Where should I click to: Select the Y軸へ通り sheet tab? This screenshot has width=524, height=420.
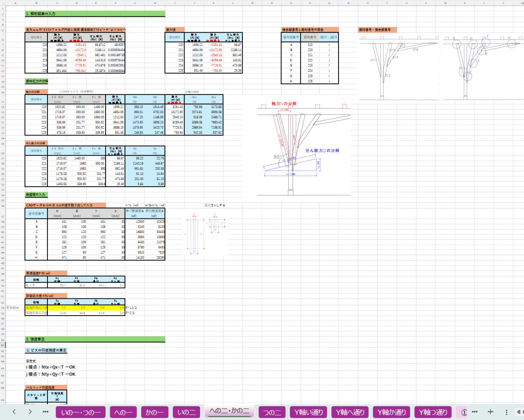coord(350,412)
